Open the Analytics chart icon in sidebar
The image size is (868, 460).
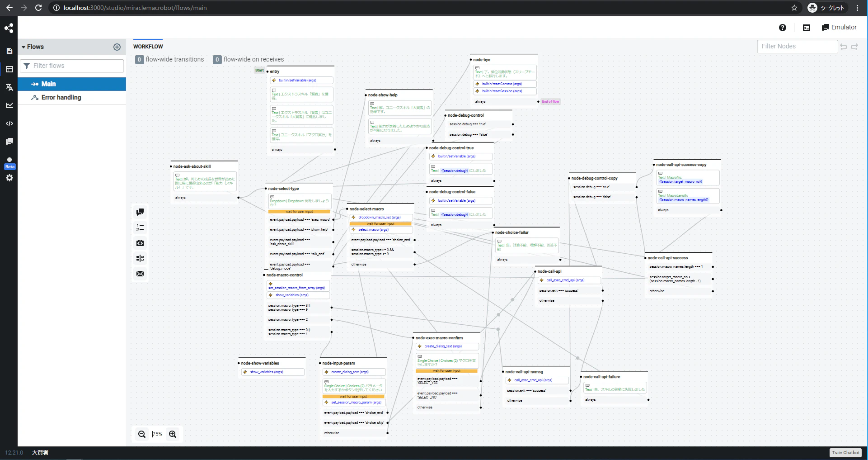coord(9,105)
